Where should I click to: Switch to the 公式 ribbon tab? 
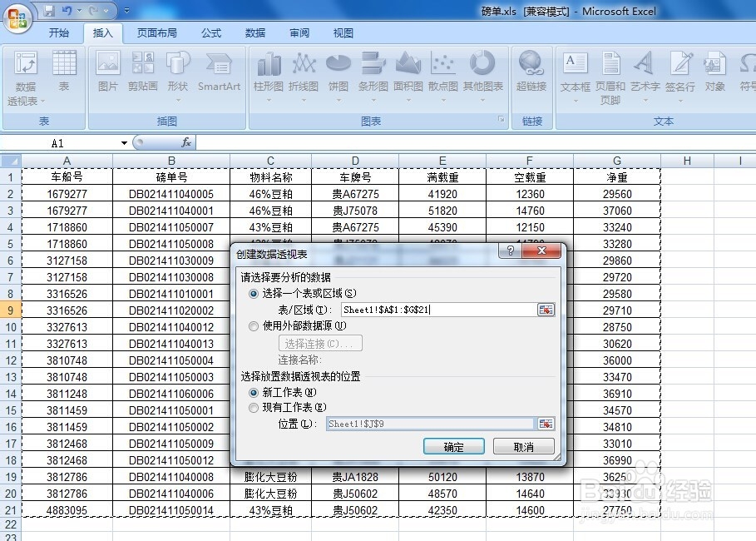tap(210, 32)
